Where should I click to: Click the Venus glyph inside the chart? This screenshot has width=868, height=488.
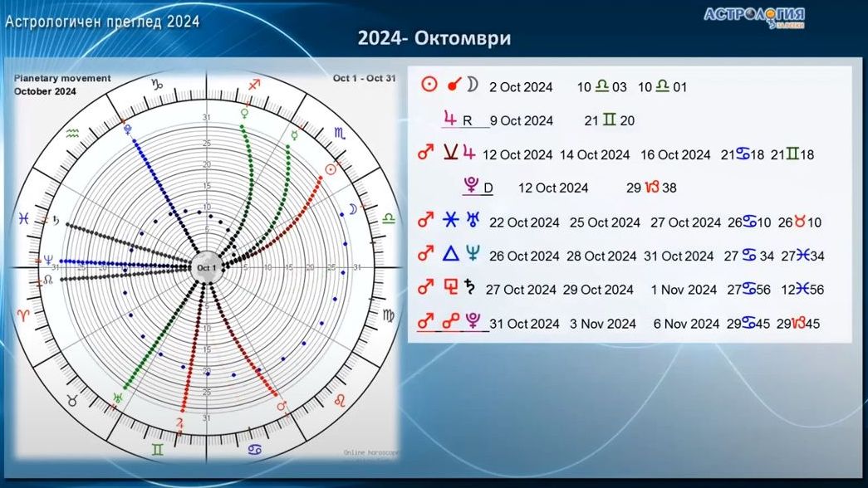click(244, 114)
